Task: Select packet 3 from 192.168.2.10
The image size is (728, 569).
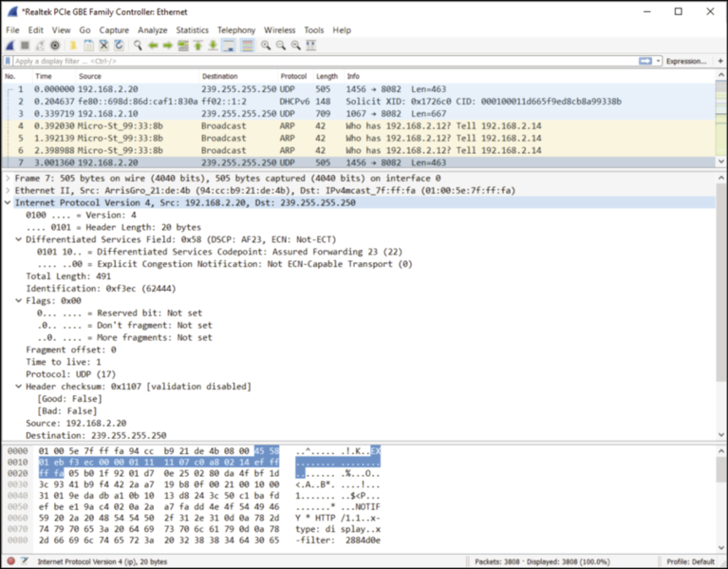Action: tap(359, 114)
